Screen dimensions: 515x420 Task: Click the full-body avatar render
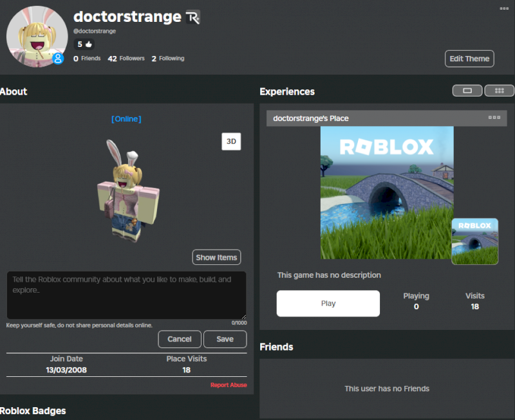(x=128, y=191)
